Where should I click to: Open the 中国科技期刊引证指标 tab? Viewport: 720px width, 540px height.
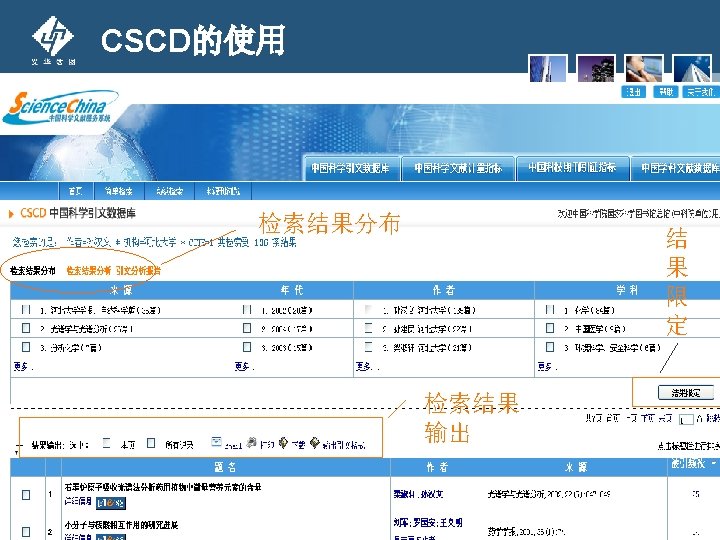[572, 168]
